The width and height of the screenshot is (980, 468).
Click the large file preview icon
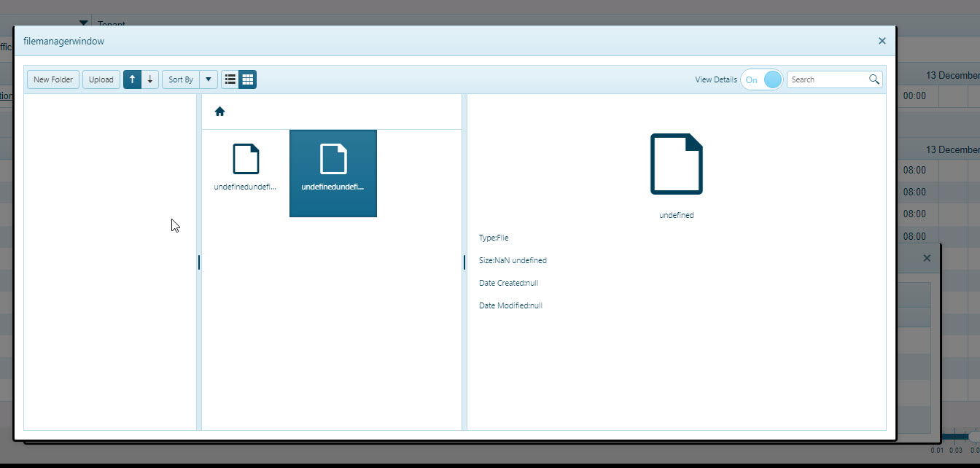pos(677,164)
